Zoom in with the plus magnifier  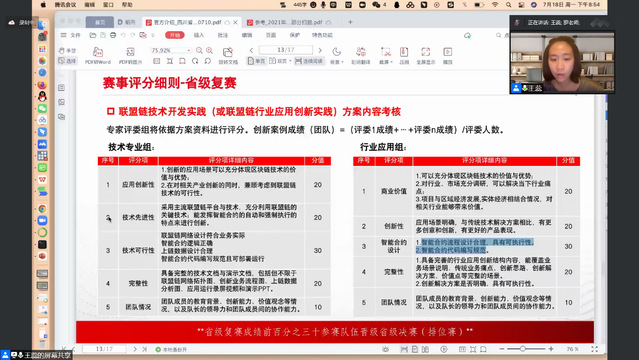209,50
